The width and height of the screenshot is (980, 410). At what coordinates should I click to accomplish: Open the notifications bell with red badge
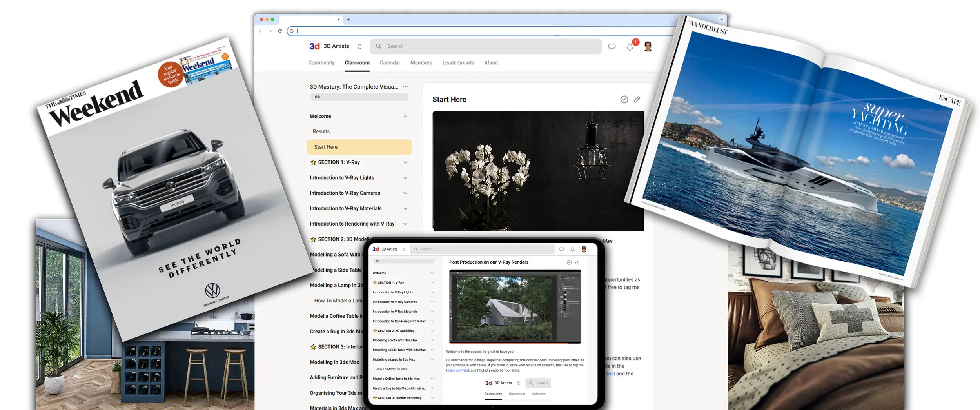click(x=630, y=47)
